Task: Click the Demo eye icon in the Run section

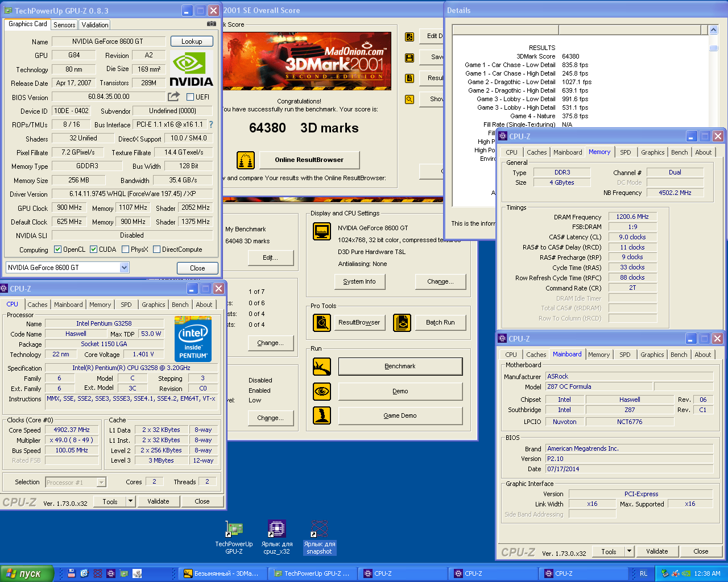Action: [x=322, y=391]
